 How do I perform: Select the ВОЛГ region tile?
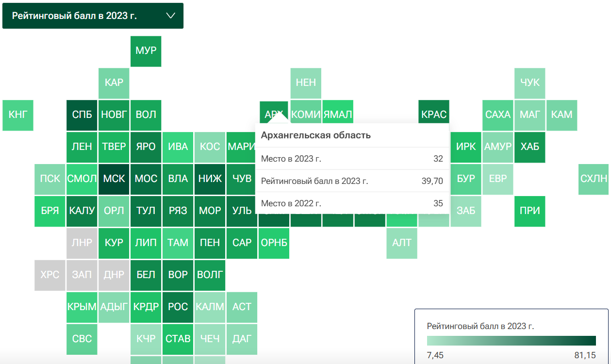coord(210,275)
